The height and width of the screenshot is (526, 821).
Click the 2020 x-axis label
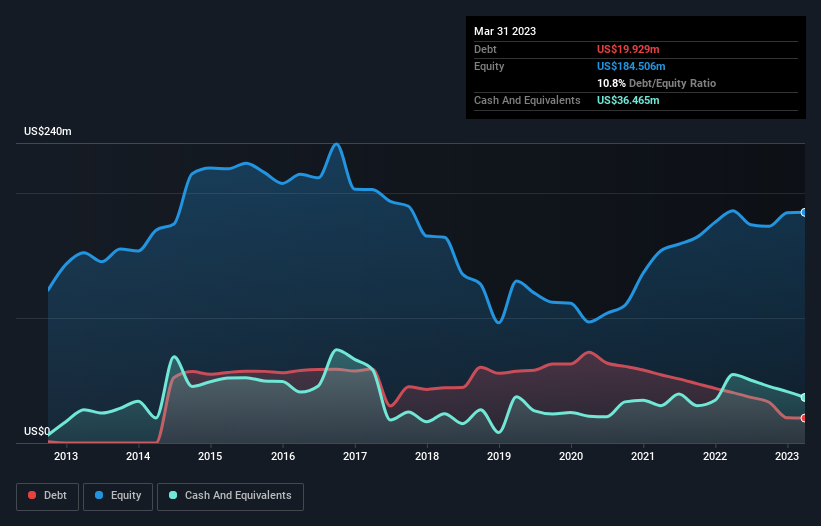(571, 456)
